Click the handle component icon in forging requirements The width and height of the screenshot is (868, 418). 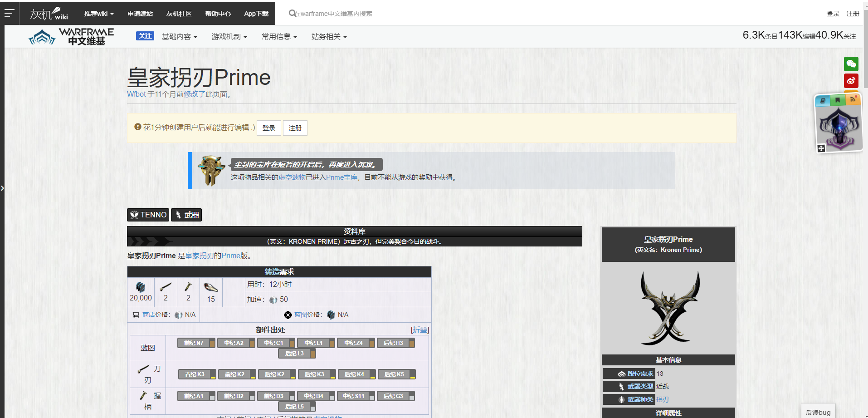[188, 286]
